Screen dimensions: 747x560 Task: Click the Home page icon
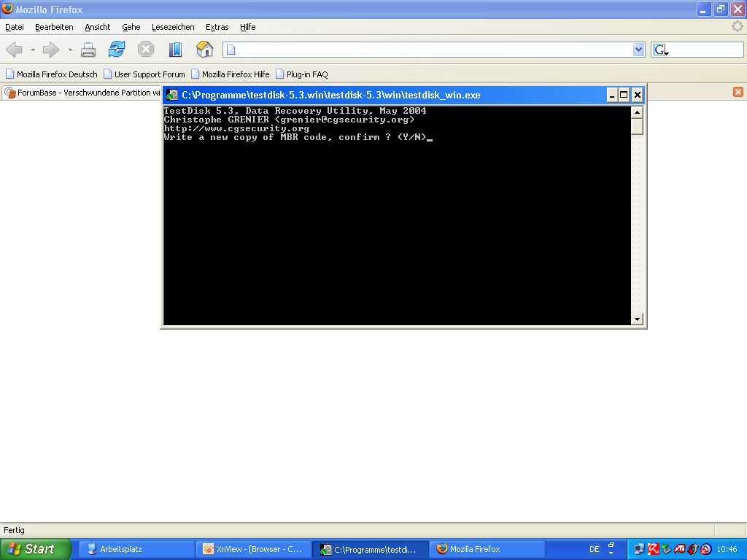coord(204,49)
